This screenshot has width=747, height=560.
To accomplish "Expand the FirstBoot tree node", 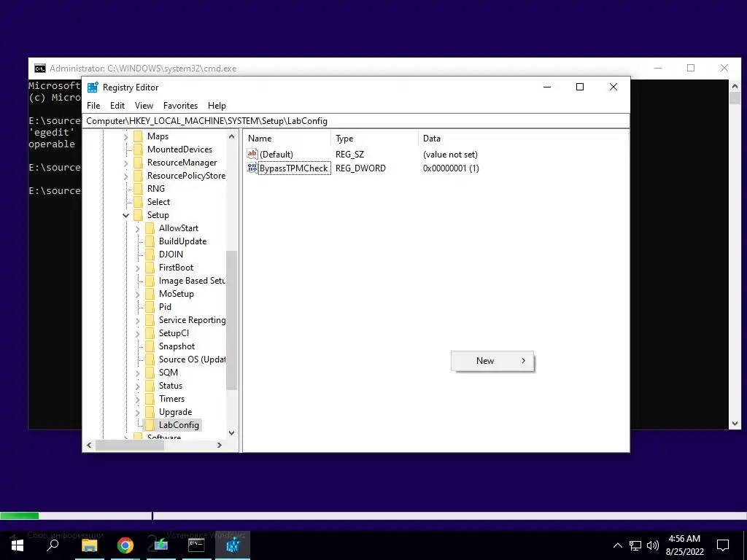I will [x=138, y=268].
